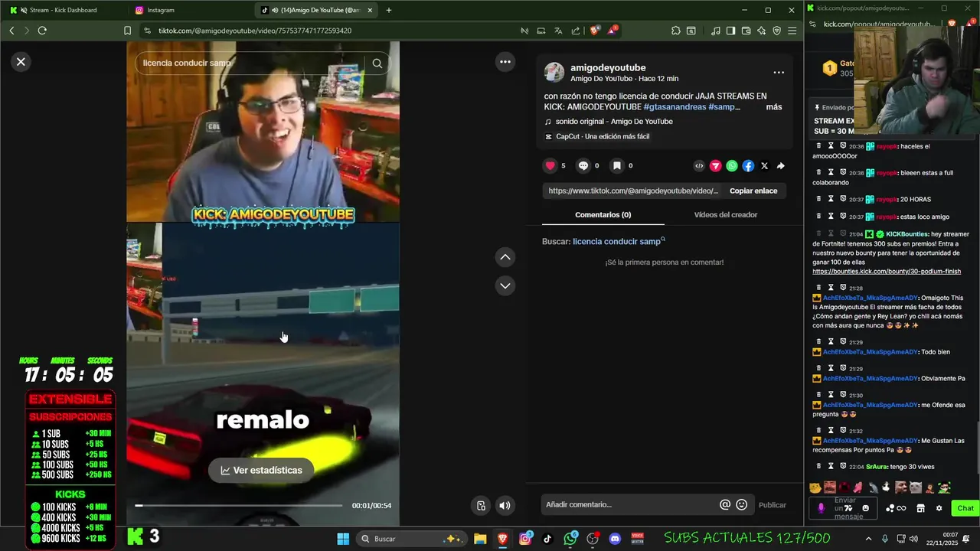980x551 pixels.
Task: Go to previous TikTok video arrow
Action: pos(505,257)
